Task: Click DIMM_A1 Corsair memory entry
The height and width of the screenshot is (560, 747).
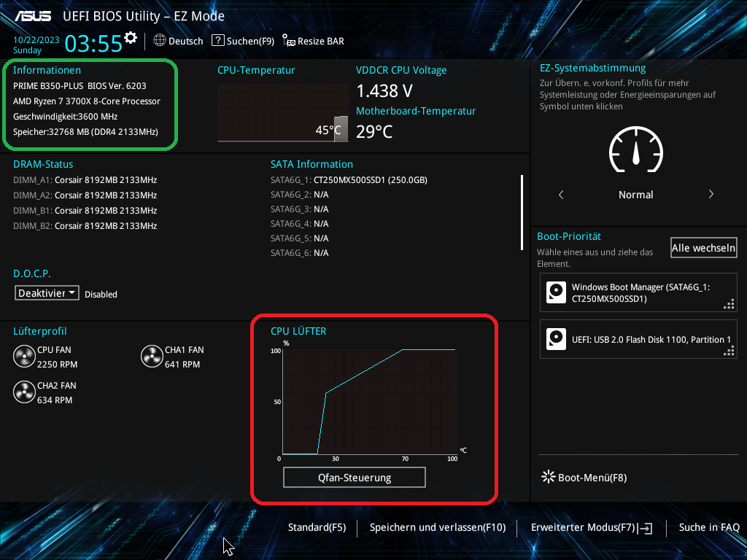Action: (x=85, y=180)
